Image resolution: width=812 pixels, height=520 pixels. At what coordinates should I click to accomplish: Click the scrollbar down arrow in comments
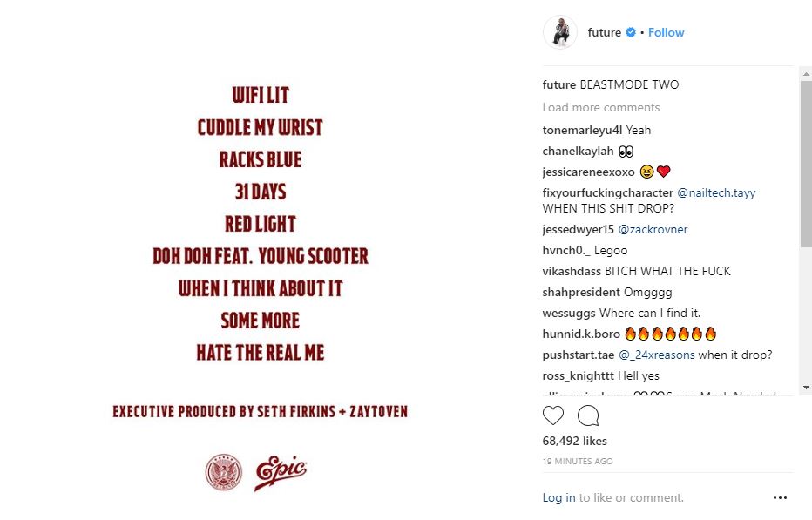coord(806,388)
